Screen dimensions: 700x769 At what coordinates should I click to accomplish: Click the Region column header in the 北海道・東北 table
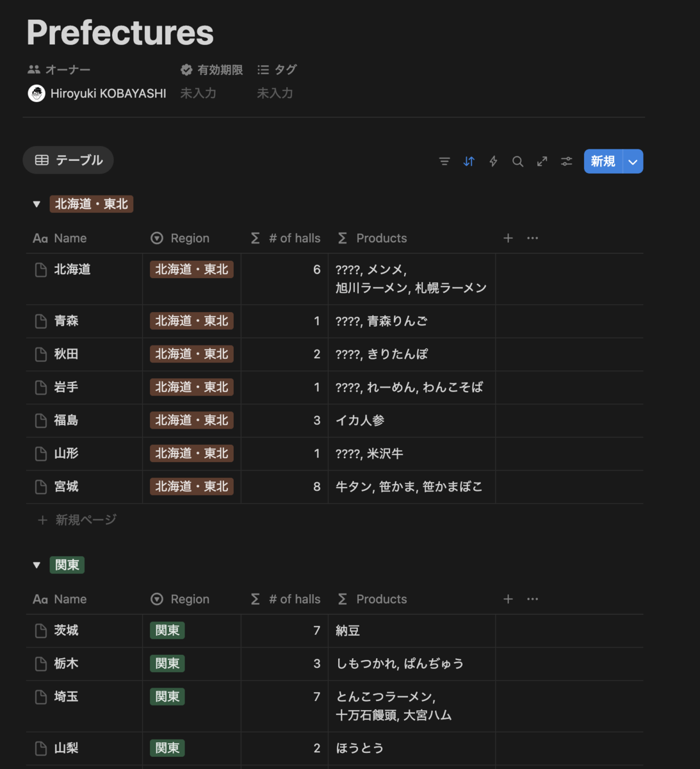pos(190,238)
